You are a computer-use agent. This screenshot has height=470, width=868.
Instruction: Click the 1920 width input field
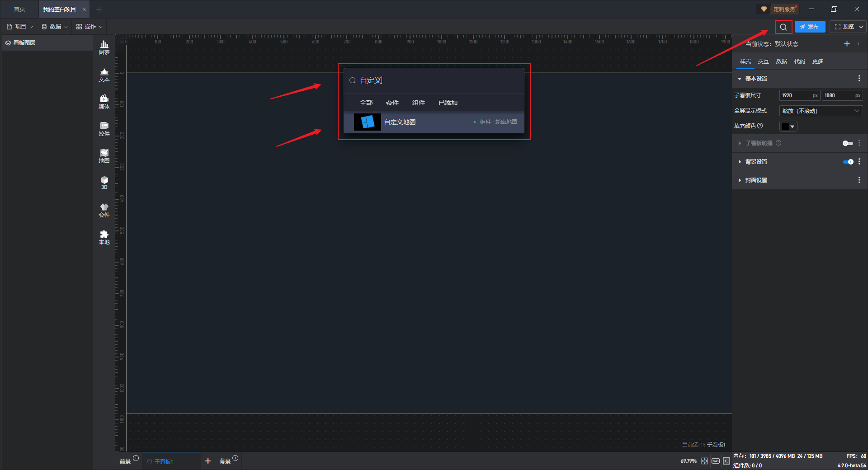[x=799, y=95]
